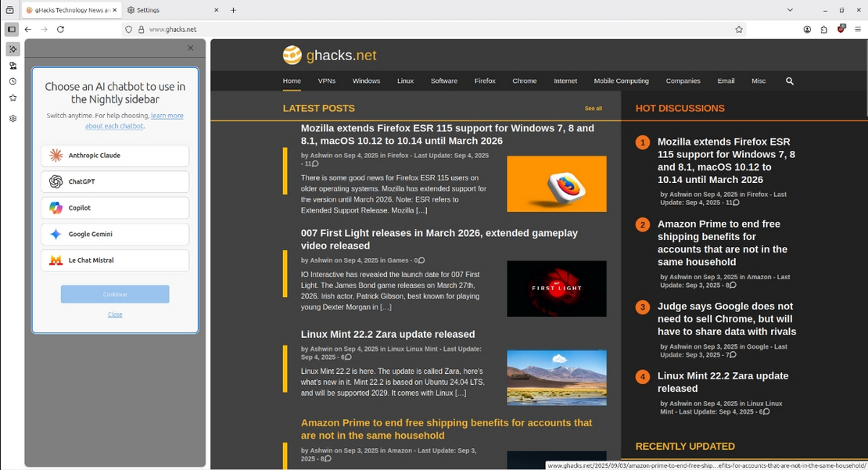Open the extensions puzzle icon
Screen dimensions: 868x470
(823, 30)
